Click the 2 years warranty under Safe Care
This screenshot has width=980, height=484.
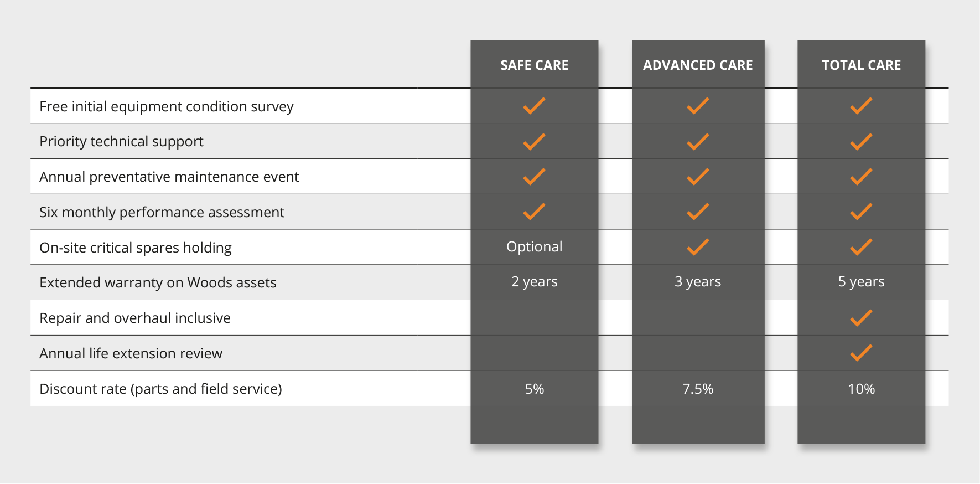tap(534, 282)
